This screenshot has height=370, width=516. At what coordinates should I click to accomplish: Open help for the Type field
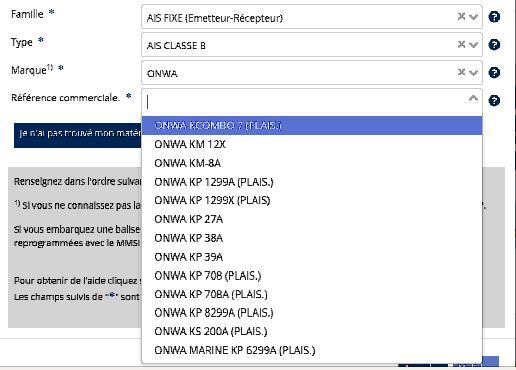coord(494,45)
